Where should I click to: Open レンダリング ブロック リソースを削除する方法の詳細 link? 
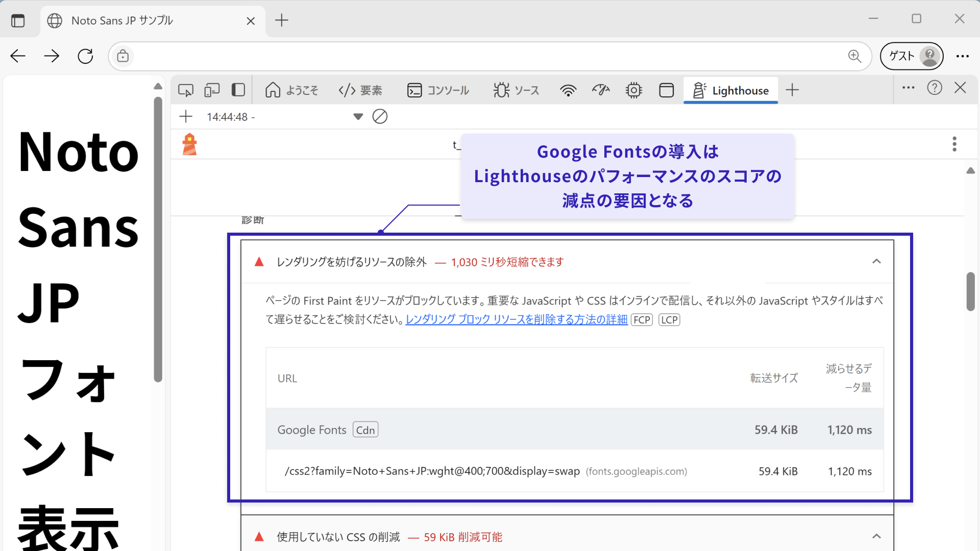pyautogui.click(x=517, y=319)
